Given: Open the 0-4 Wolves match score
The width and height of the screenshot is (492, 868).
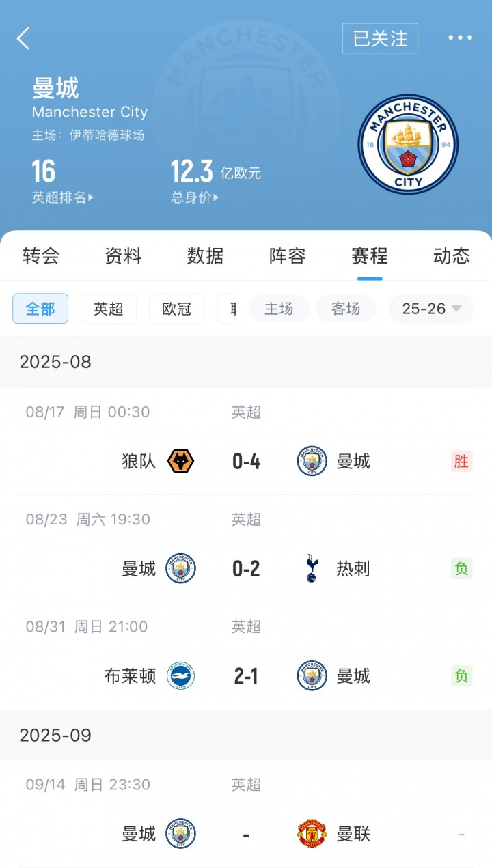Looking at the screenshot, I should point(246,462).
